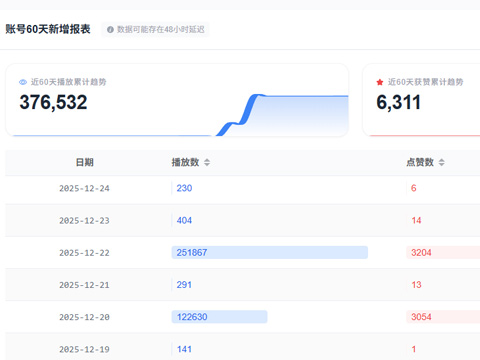Screen dimensions: 480x360
Task: Select date cell 2025-12-22
Action: tap(84, 253)
